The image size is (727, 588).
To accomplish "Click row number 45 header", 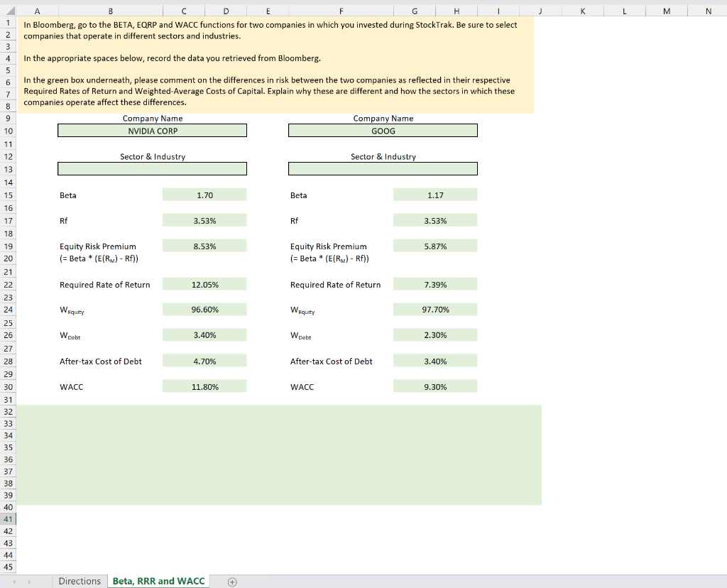I will 8,568.
